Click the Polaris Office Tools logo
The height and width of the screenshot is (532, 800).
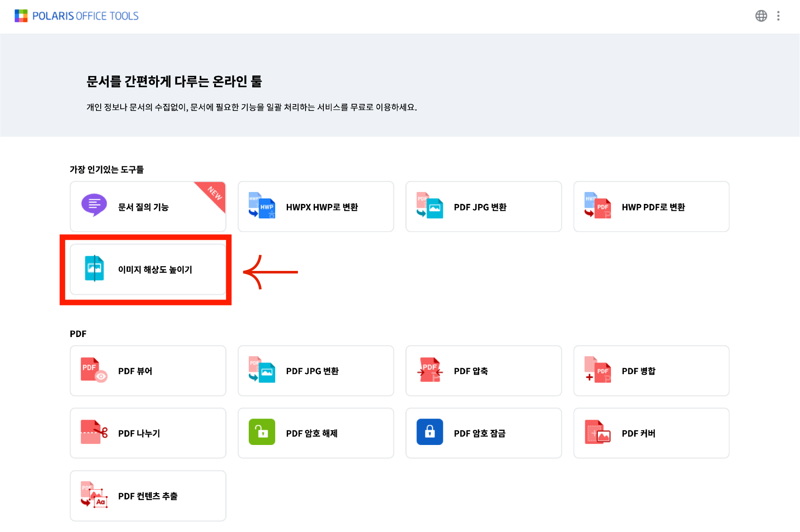coord(77,16)
